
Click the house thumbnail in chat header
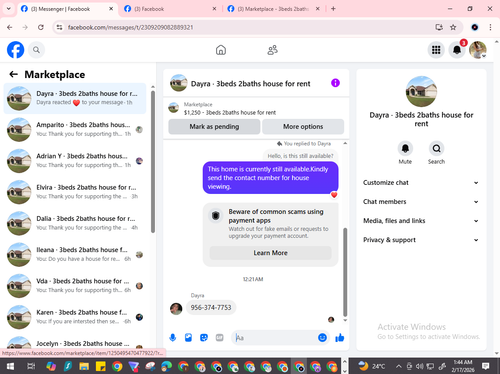tap(179, 83)
